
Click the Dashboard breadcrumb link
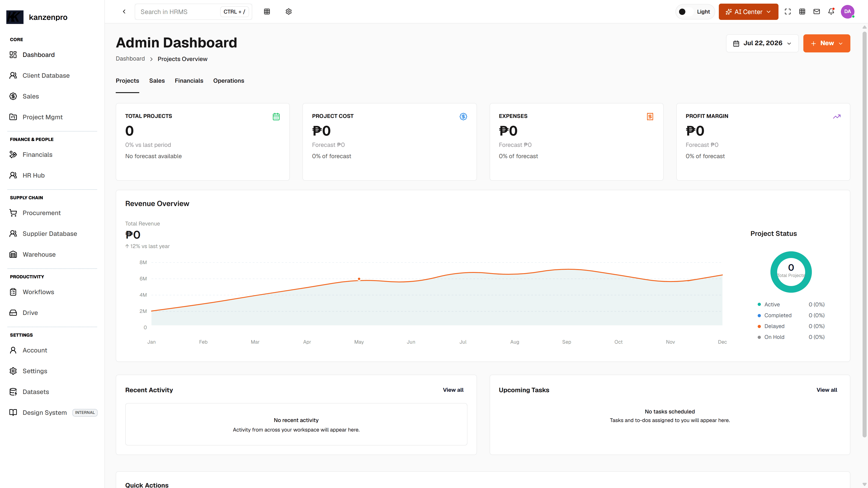click(x=130, y=59)
